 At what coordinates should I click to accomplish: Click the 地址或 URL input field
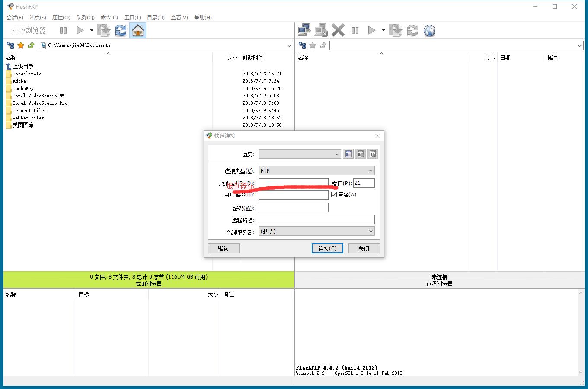294,183
